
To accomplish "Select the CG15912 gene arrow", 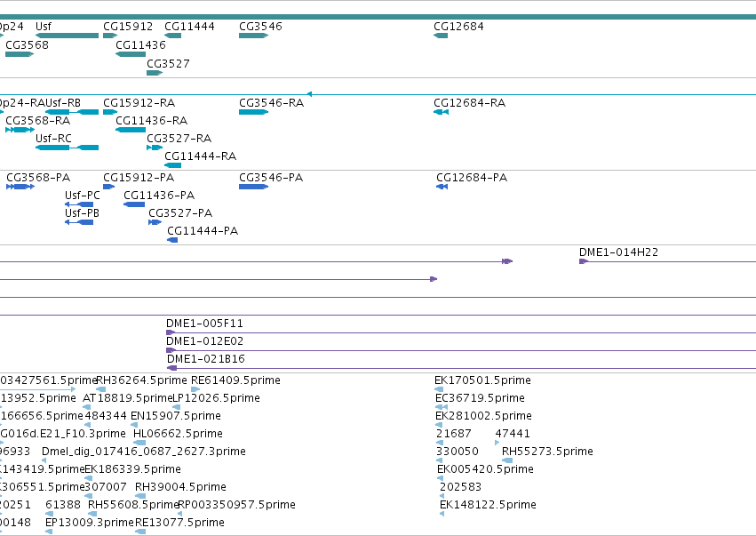I will point(110,36).
